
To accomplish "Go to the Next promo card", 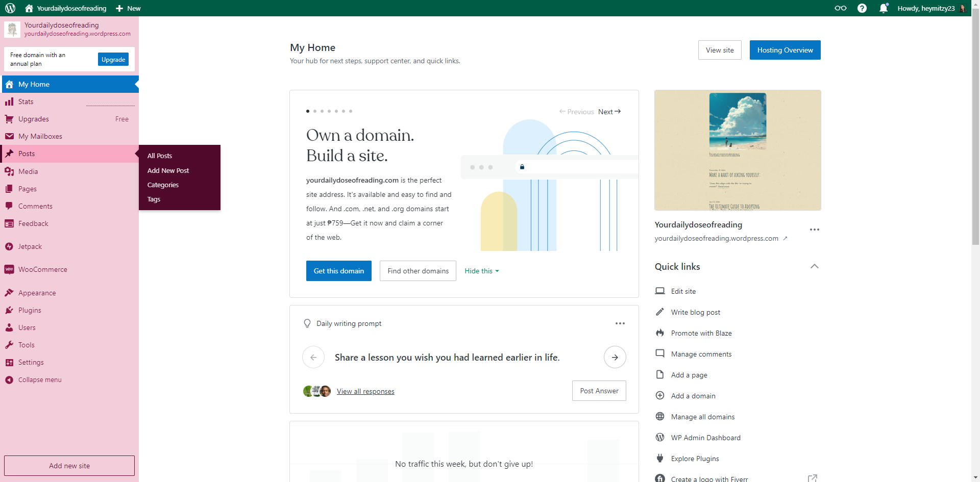I will click(x=609, y=112).
